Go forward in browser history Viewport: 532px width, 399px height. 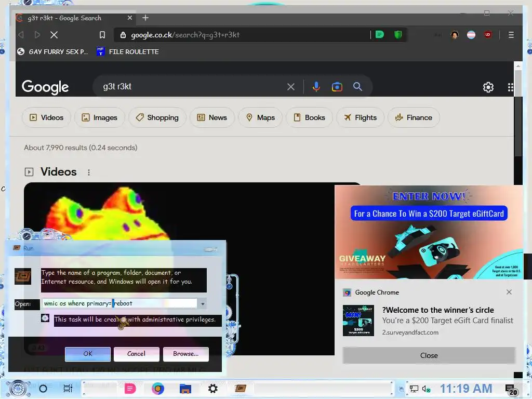[x=37, y=35]
